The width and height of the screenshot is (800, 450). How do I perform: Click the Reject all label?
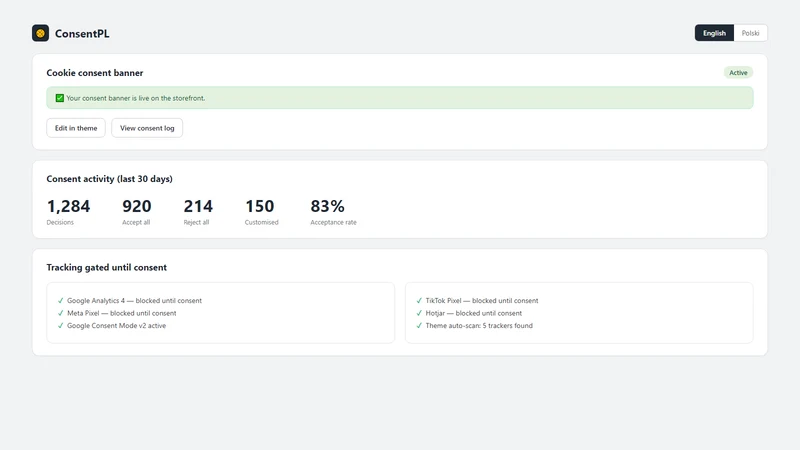point(196,222)
